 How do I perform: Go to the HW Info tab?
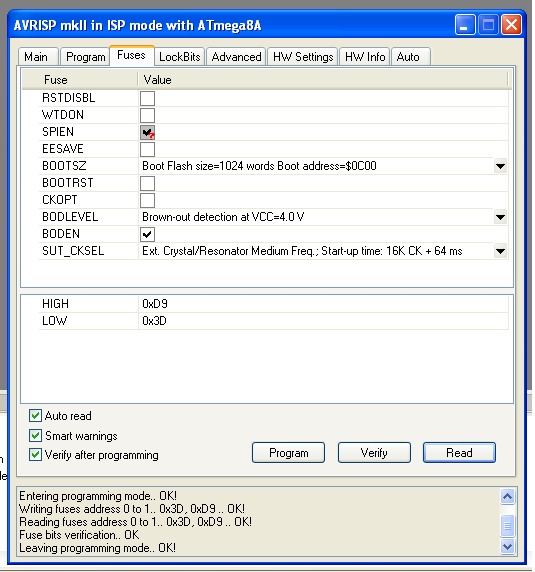point(365,57)
